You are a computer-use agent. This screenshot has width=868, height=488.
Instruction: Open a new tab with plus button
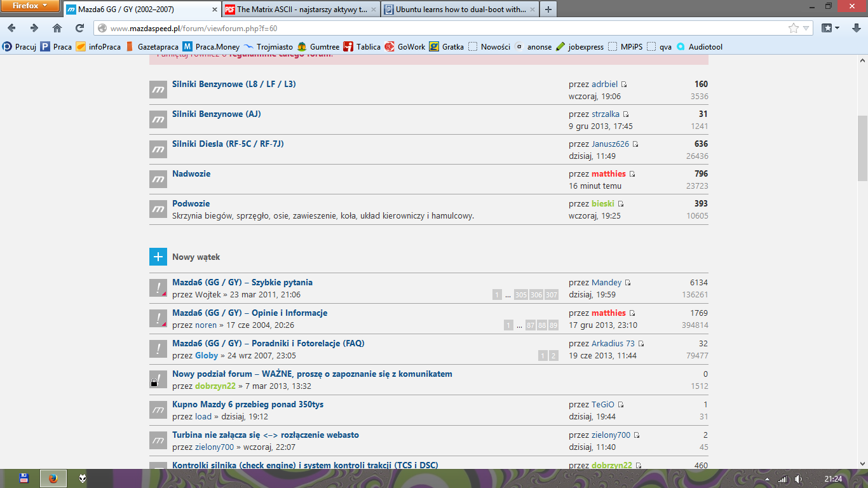click(x=548, y=10)
